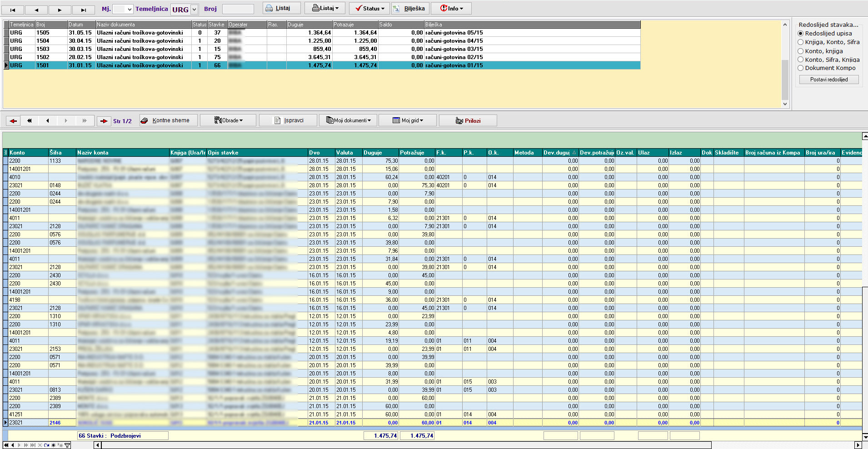
Task: Open the Info dropdown menu
Action: point(451,8)
